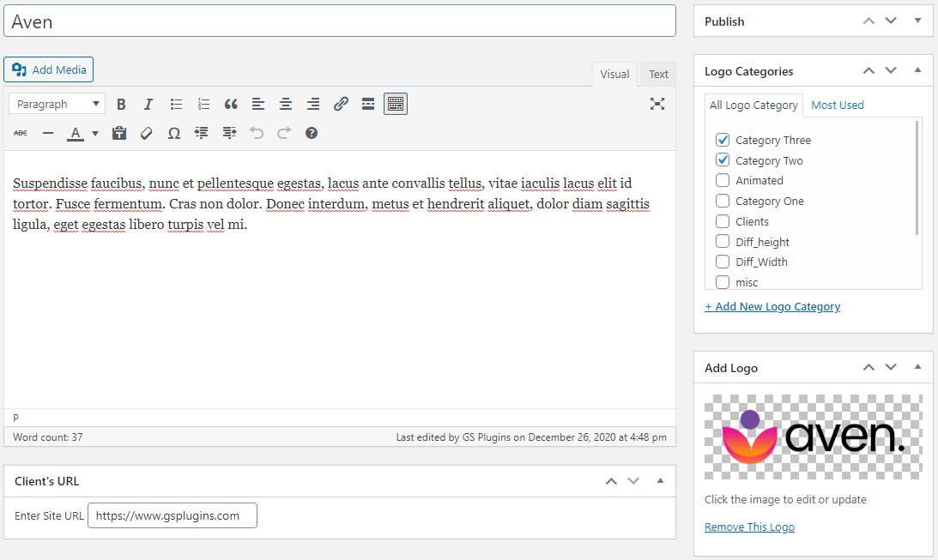
Task: Toggle bold formatting in editor toolbar
Action: tap(121, 105)
